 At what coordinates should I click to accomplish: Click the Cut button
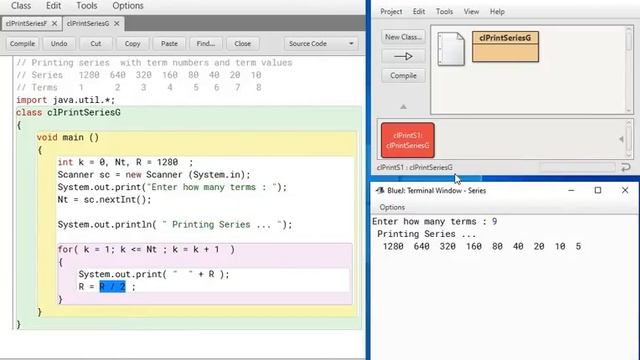click(96, 44)
